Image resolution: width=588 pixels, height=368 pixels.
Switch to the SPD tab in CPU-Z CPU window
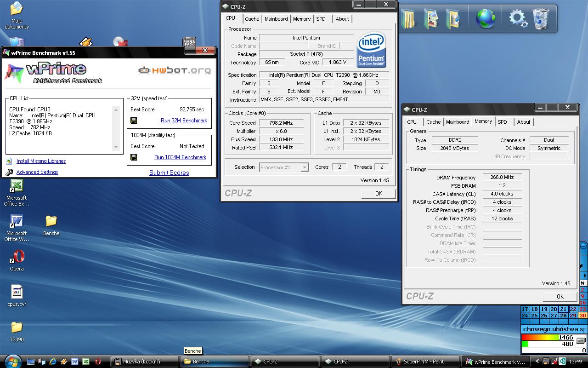[321, 19]
